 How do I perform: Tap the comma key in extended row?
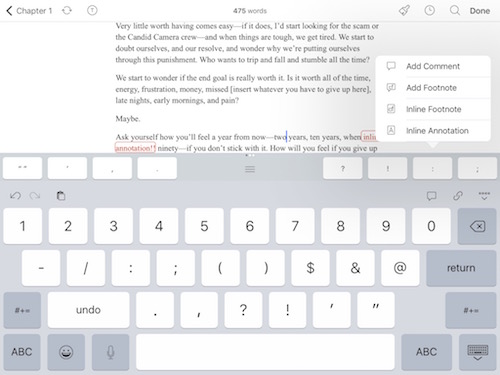[x=112, y=168]
